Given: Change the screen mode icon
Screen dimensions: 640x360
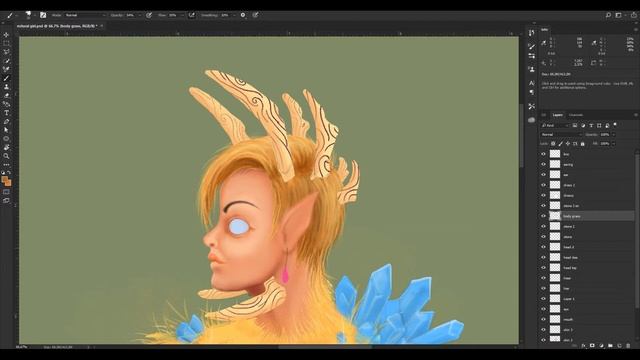Looking at the screenshot, I should (x=6, y=200).
